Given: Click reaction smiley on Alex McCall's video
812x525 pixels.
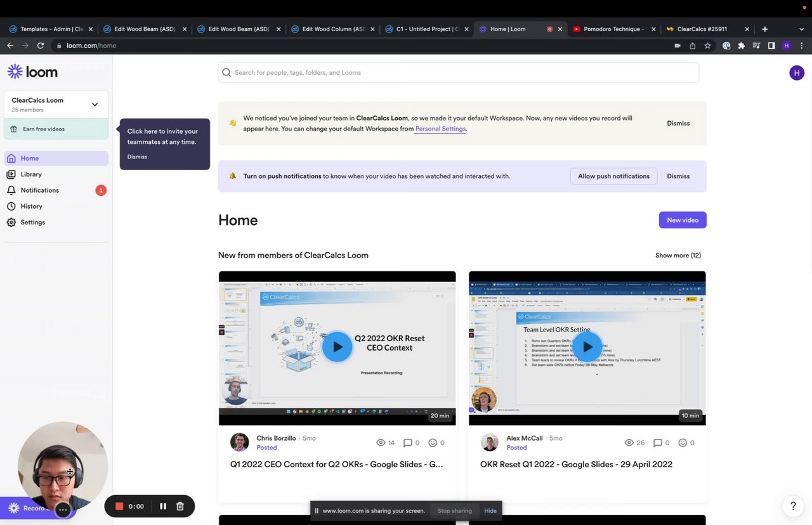Looking at the screenshot, I should coord(683,443).
